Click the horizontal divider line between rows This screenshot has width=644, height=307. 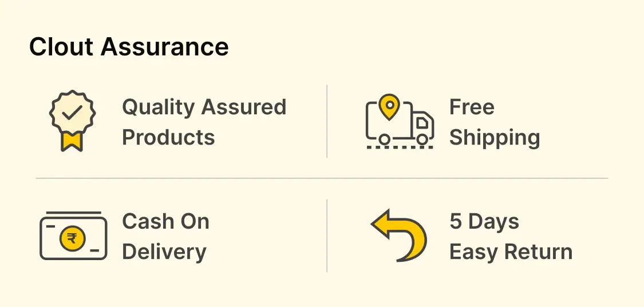[322, 178]
